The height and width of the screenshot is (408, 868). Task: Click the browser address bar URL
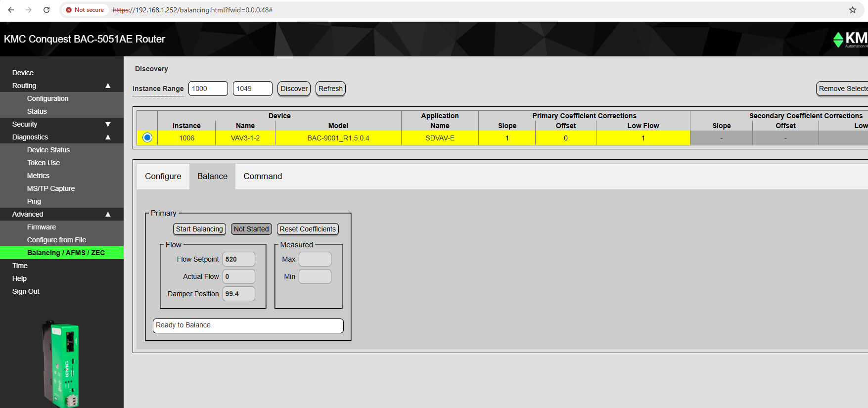point(193,10)
